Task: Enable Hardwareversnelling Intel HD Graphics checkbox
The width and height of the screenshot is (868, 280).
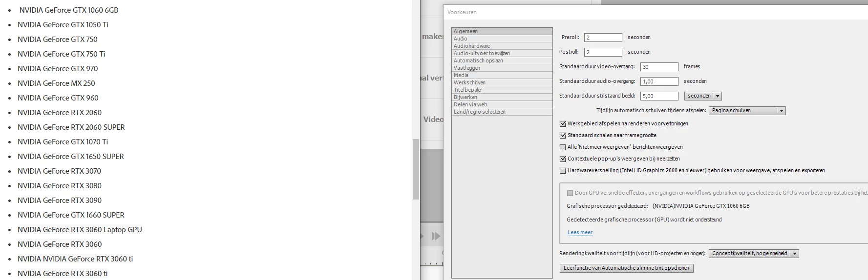Action: pyautogui.click(x=563, y=171)
